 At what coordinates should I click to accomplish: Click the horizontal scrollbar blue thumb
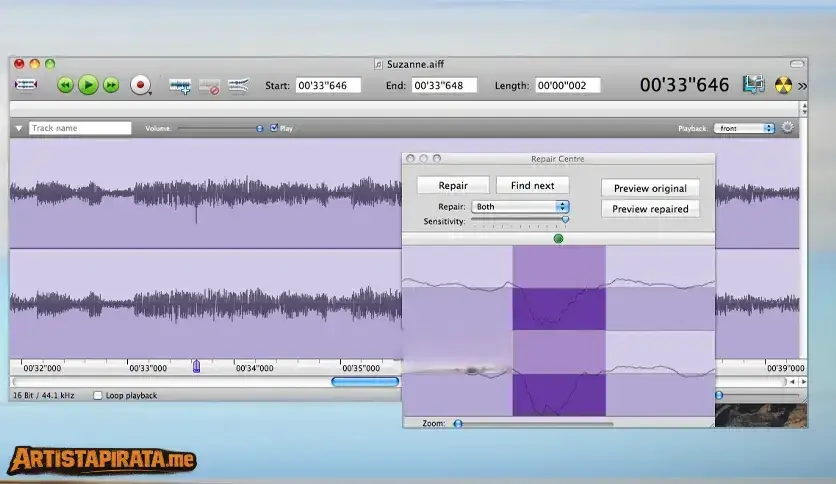(365, 382)
